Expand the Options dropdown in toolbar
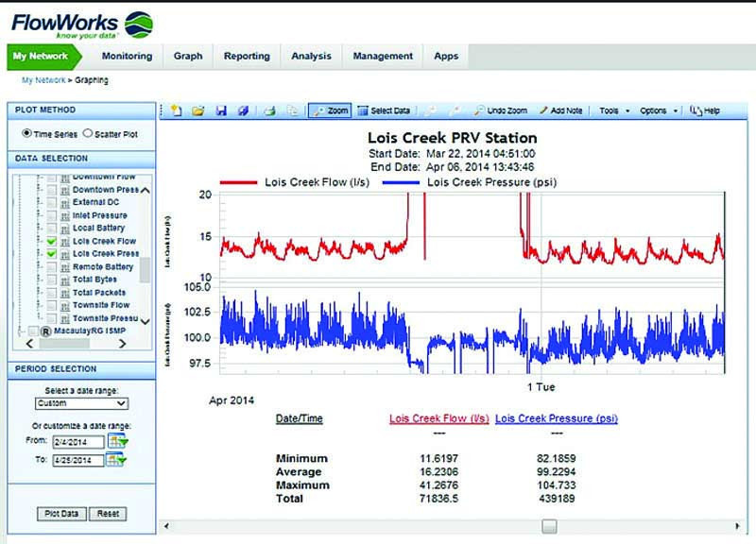The image size is (756, 544). [x=659, y=110]
